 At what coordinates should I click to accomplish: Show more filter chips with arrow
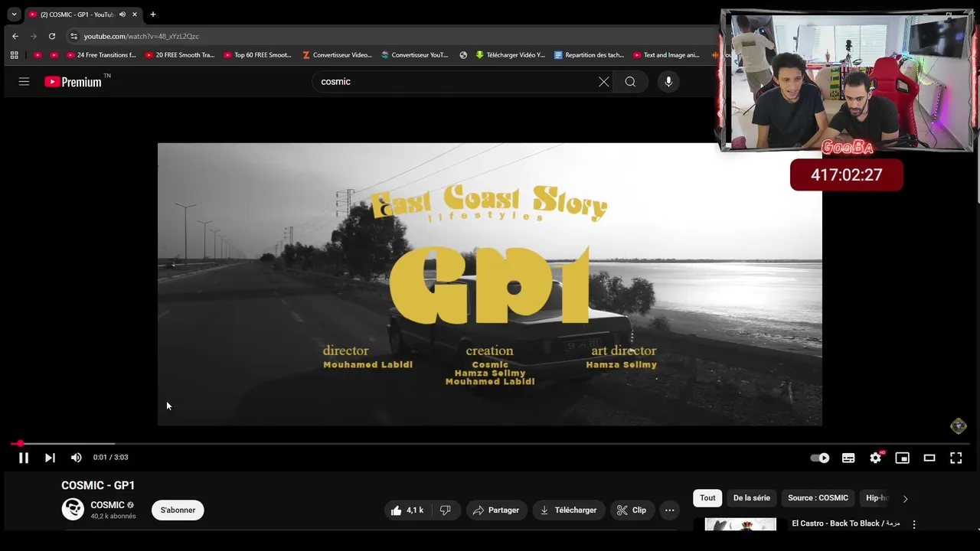905,498
